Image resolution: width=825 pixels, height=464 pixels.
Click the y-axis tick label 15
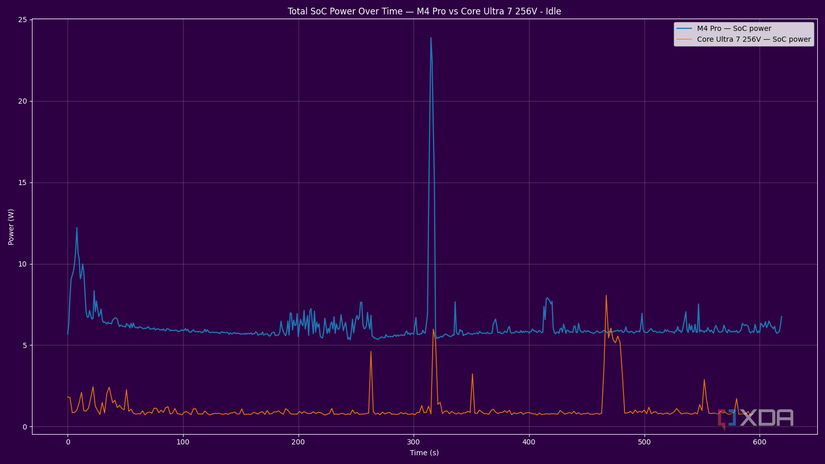point(22,183)
